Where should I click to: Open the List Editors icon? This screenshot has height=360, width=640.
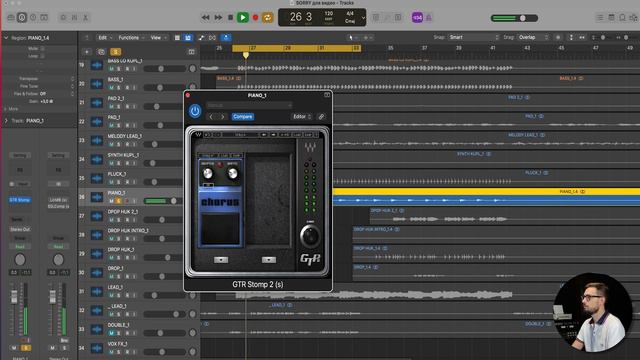point(600,18)
